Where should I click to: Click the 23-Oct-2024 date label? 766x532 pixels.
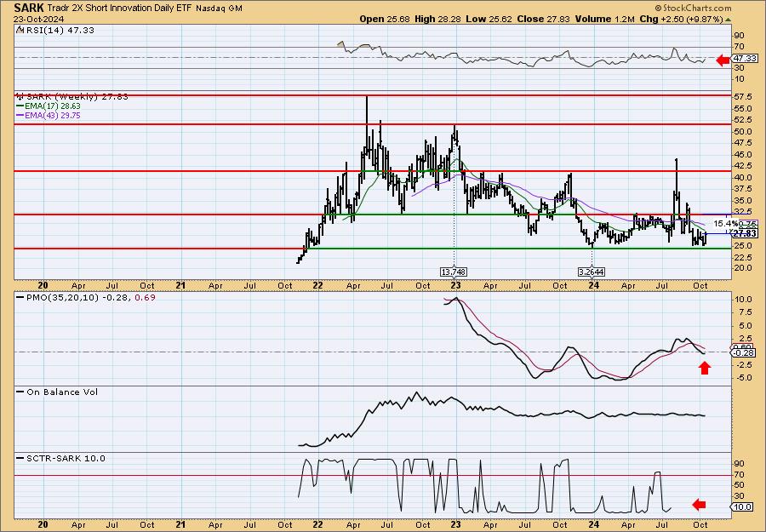pyautogui.click(x=37, y=19)
